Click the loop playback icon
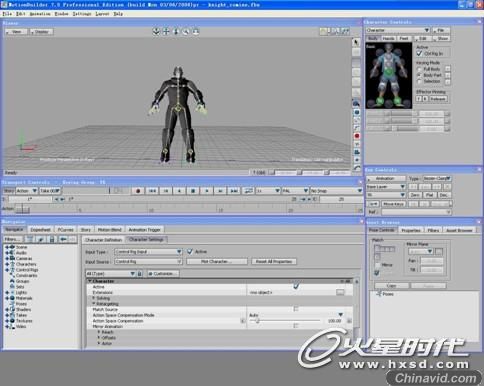Viewport: 484px width, 386px height. [248, 191]
